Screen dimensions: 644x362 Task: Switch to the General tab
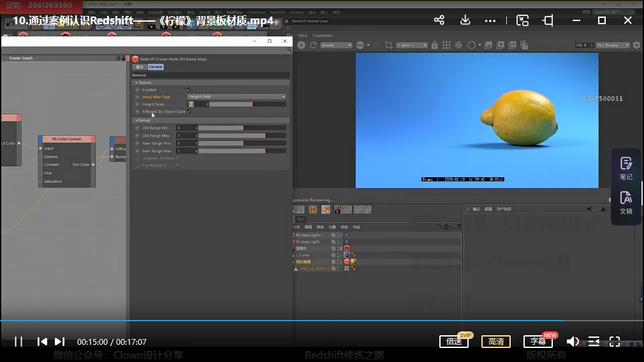coord(155,67)
